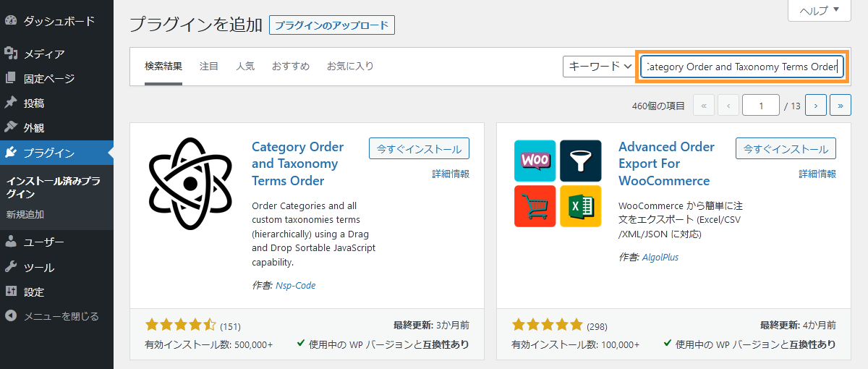868x369 pixels.
Task: Click the (298) rating count text
Action: pyautogui.click(x=597, y=326)
